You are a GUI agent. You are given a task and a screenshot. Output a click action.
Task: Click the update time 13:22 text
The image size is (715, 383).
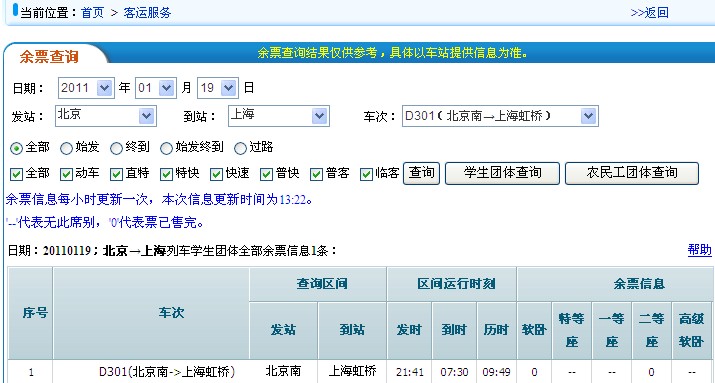[x=292, y=200]
